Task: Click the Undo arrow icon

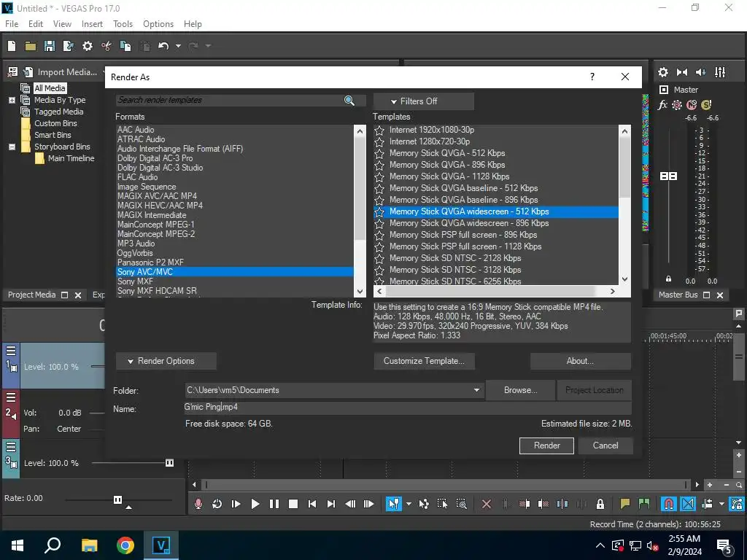Action: (x=163, y=46)
